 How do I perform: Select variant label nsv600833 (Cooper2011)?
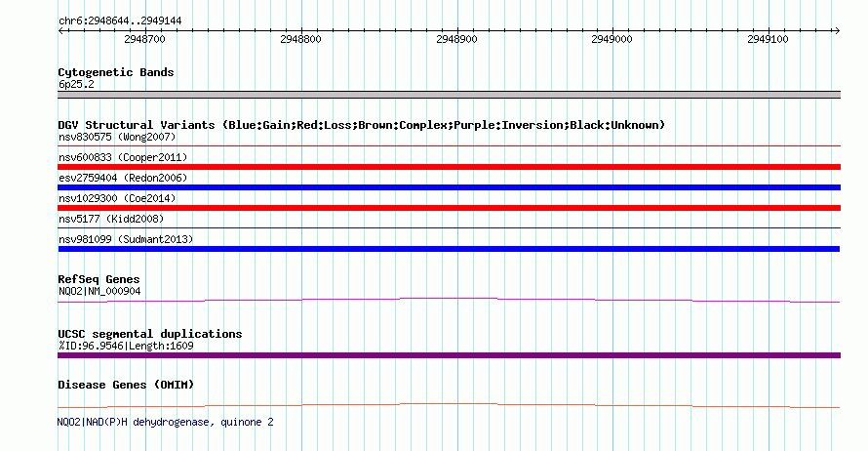(x=123, y=157)
